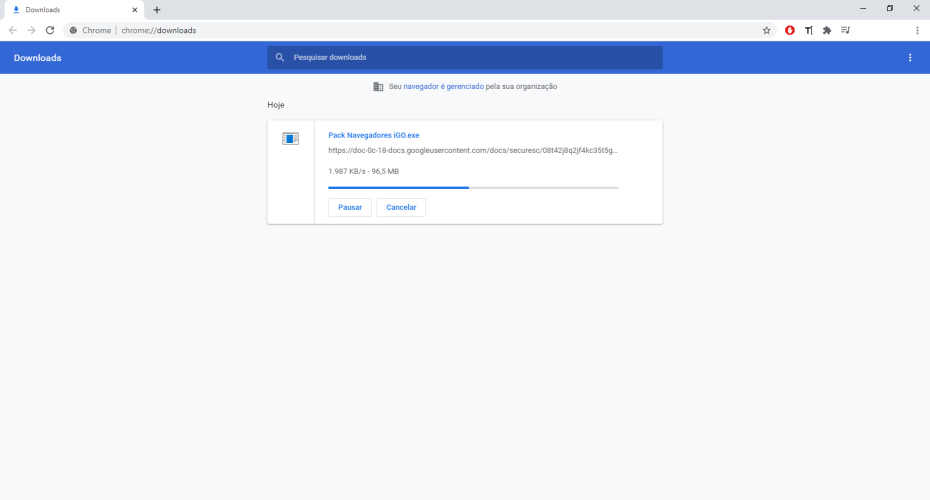Image resolution: width=930 pixels, height=500 pixels.
Task: Click the browser back arrow
Action: 13,30
